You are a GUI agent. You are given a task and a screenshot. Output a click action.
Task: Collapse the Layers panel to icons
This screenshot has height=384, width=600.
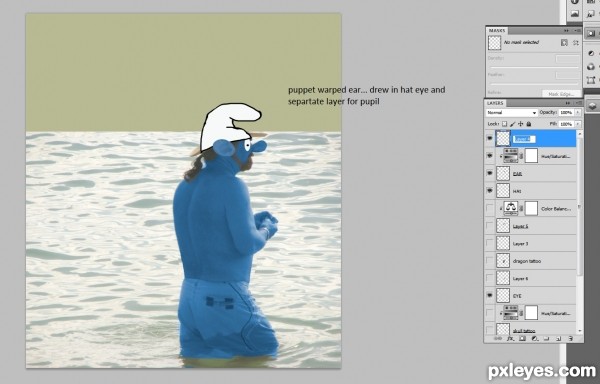[567, 103]
